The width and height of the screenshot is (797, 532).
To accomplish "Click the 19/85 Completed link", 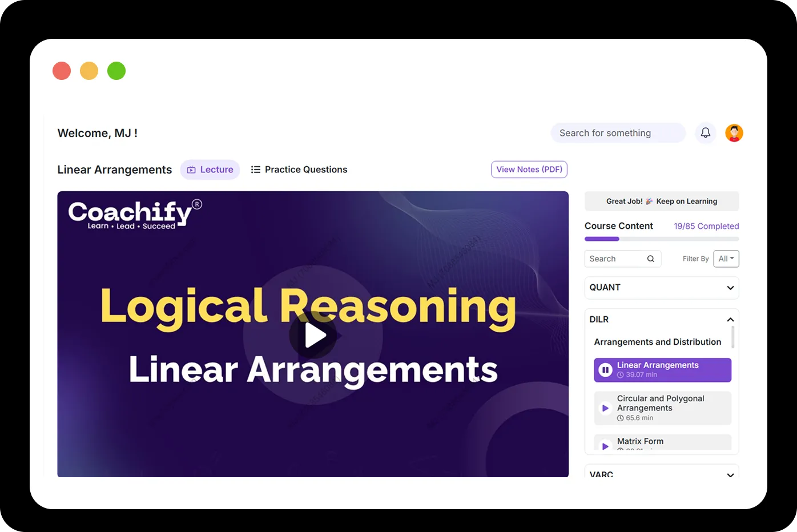I will [x=706, y=225].
